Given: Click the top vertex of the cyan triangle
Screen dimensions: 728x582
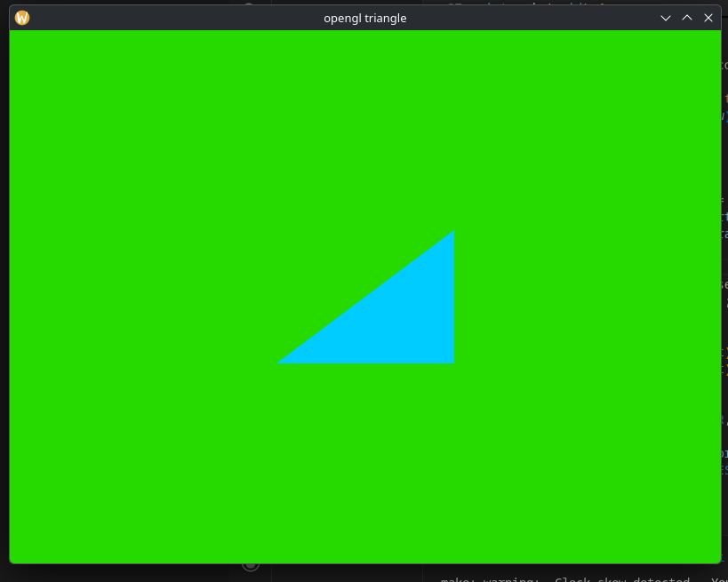Looking at the screenshot, I should click(x=453, y=233).
